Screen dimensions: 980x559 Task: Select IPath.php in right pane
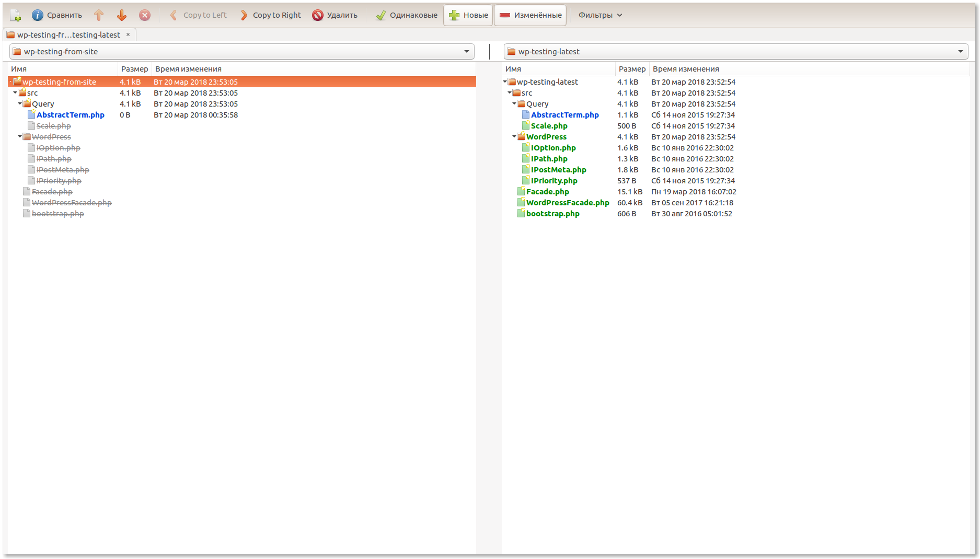pos(549,159)
